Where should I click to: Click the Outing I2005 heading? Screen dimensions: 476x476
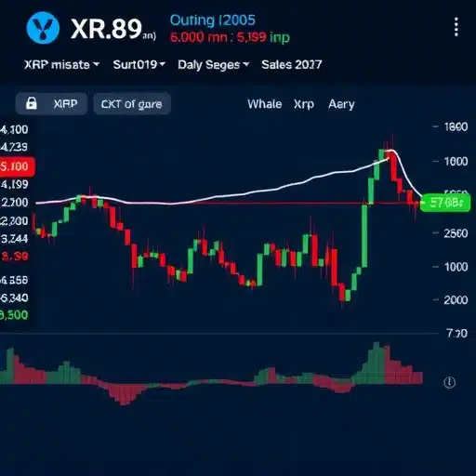coord(213,20)
